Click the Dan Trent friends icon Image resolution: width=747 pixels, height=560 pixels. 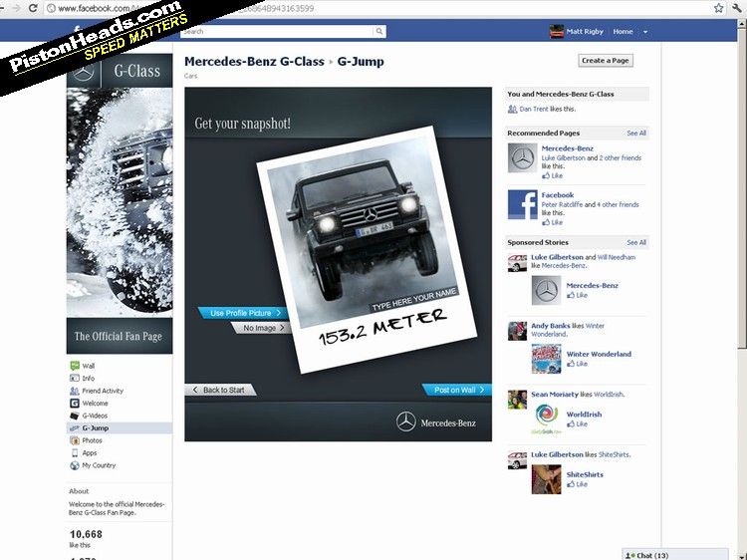pyautogui.click(x=512, y=110)
